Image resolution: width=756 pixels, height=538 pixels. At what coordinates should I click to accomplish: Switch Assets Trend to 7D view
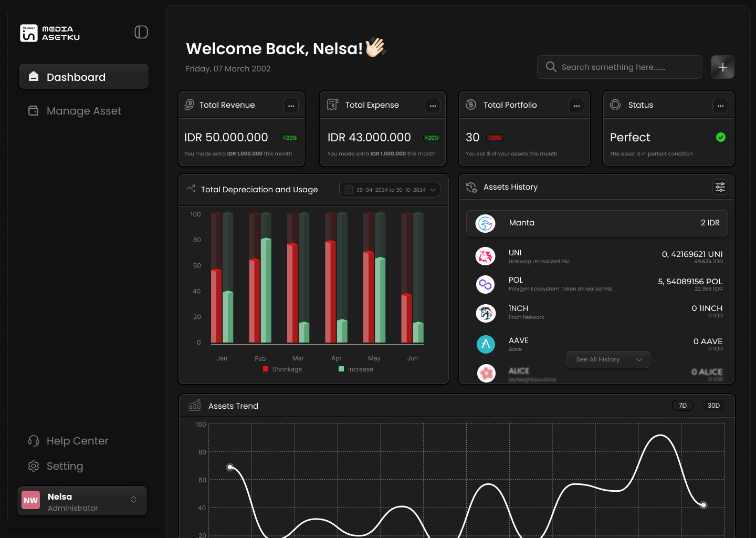682,405
